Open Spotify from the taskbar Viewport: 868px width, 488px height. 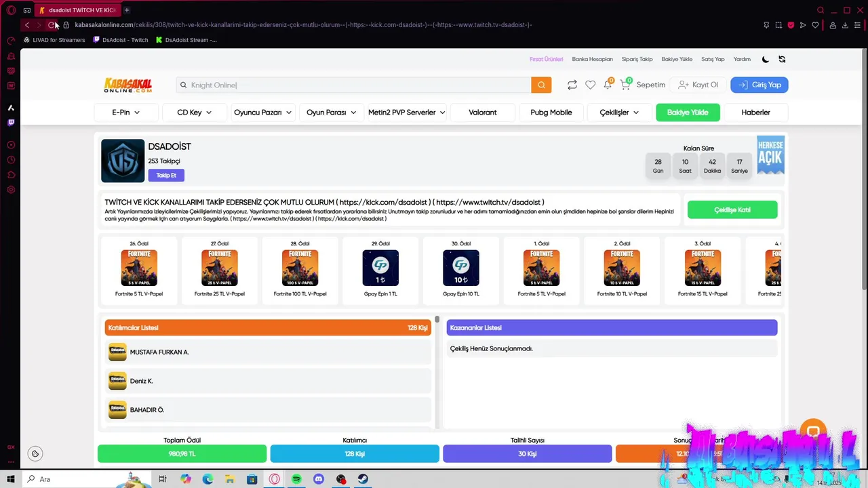(296, 479)
